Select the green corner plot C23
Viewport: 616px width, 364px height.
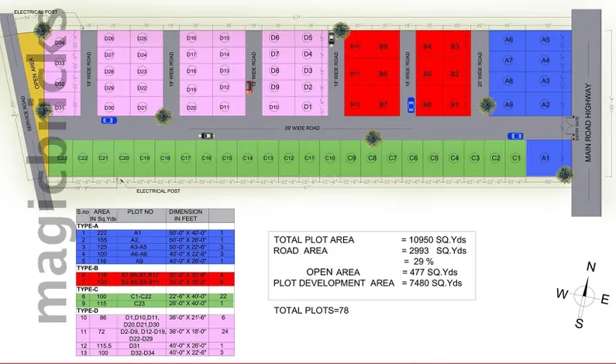click(62, 158)
